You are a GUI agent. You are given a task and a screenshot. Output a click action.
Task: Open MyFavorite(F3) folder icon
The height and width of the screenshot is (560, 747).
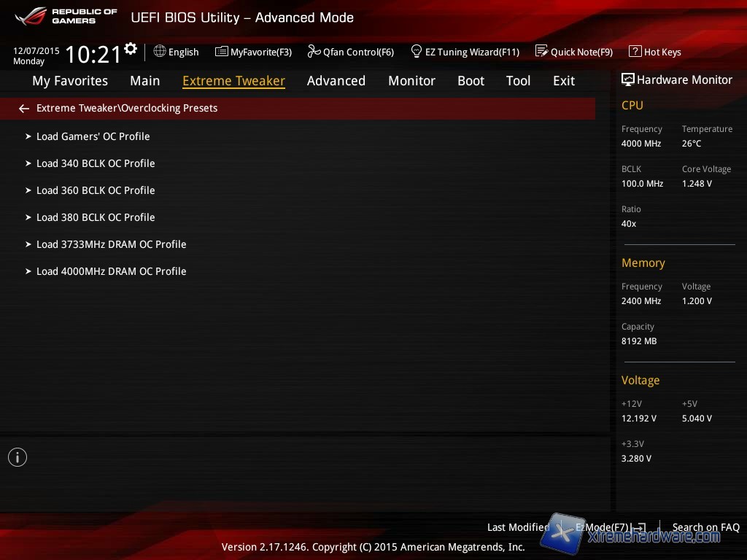click(x=222, y=52)
